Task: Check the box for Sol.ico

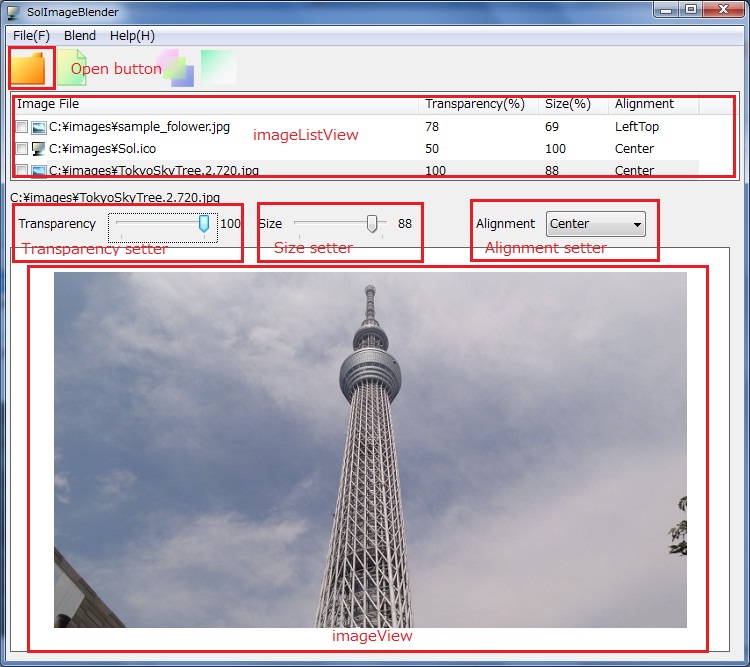Action: [22, 149]
